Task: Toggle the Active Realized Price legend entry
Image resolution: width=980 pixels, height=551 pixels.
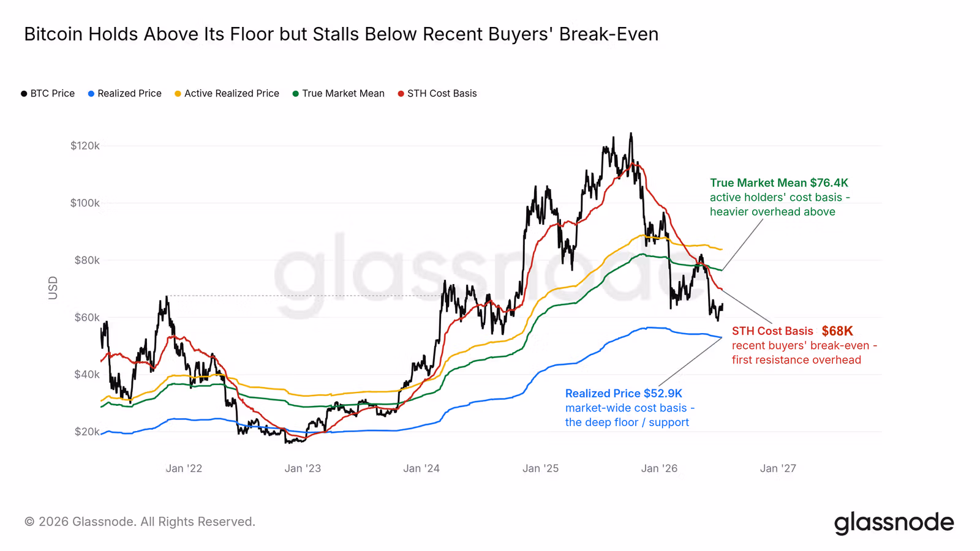Action: pyautogui.click(x=227, y=94)
